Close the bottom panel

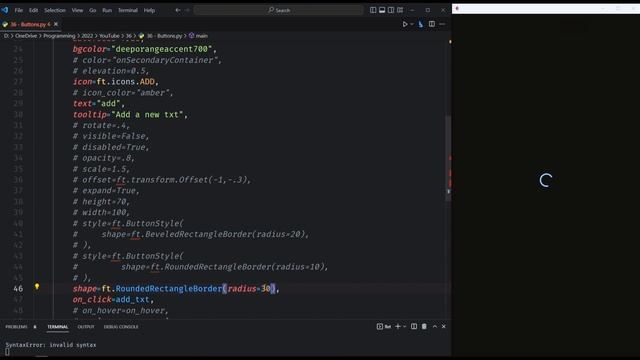click(x=444, y=327)
